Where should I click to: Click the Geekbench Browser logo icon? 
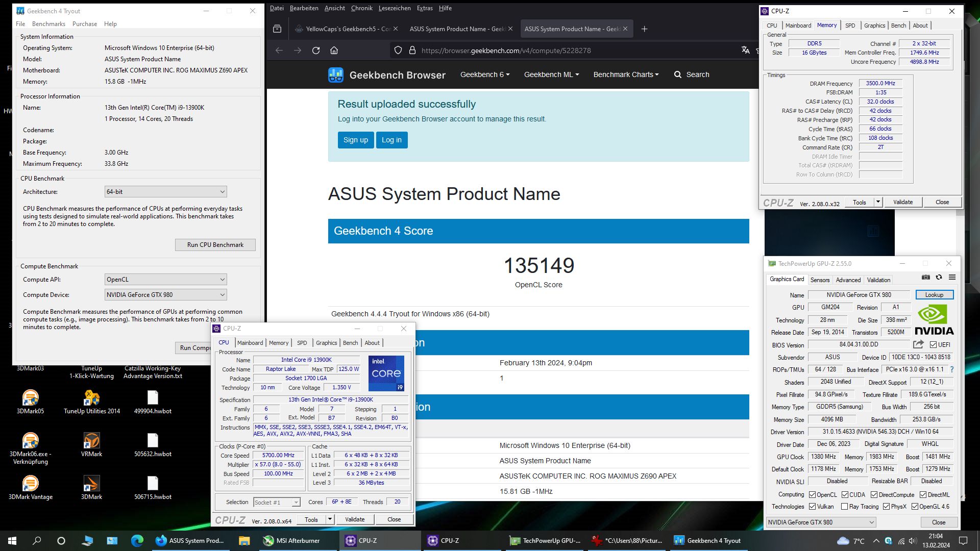[336, 75]
